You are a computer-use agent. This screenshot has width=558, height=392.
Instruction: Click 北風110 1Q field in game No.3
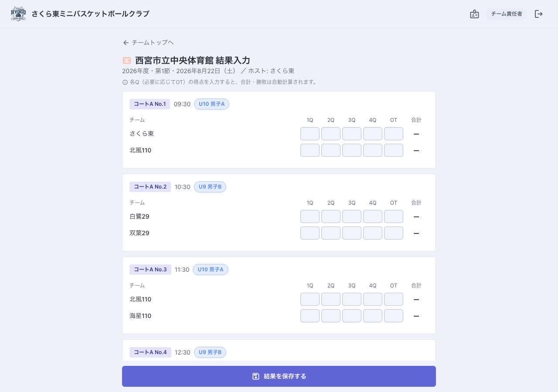310,299
